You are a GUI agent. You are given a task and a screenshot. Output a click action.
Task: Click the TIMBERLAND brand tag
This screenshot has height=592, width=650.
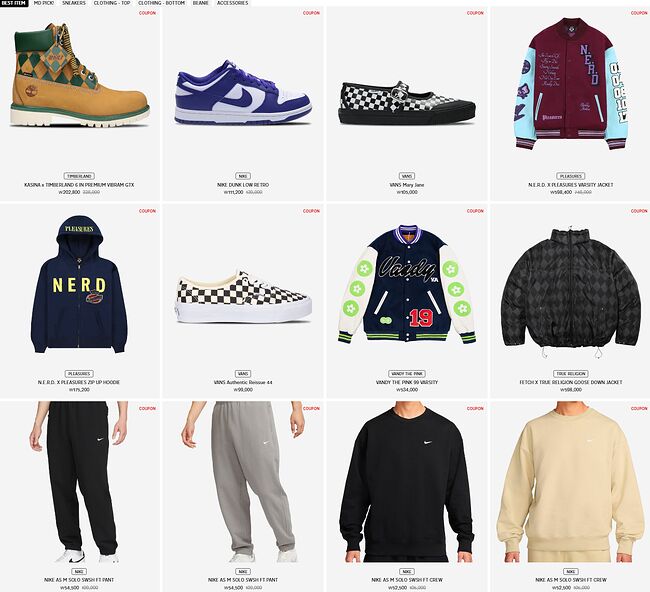click(x=79, y=176)
